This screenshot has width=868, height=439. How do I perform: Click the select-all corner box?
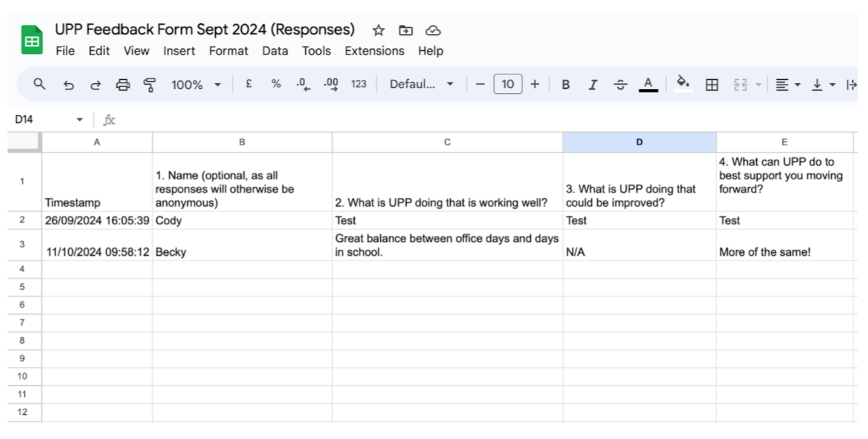point(24,142)
